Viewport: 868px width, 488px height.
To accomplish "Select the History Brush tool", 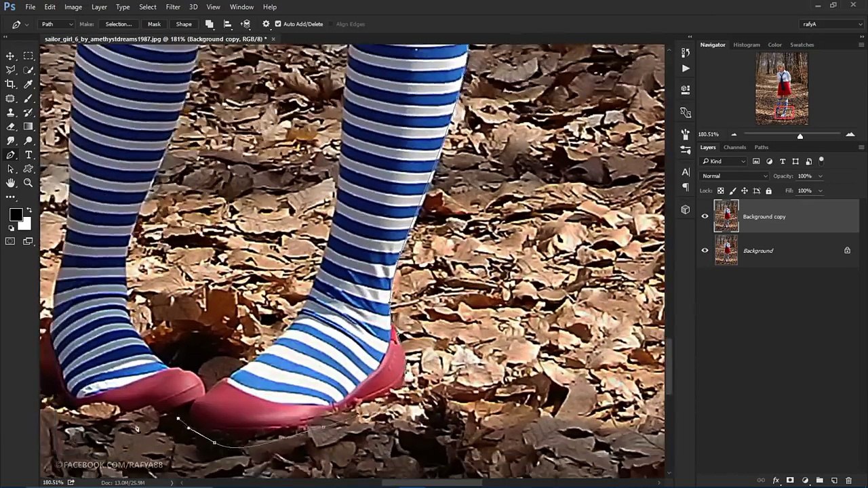I will pos(28,113).
